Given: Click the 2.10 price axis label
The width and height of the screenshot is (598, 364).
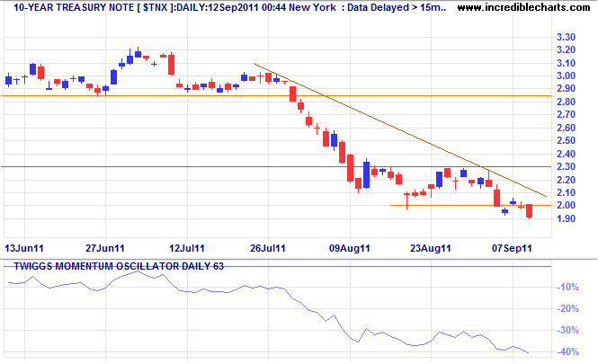Looking at the screenshot, I should pos(566,192).
